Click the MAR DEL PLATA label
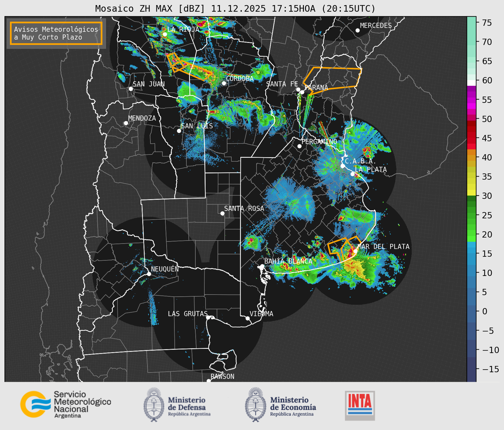 coord(383,247)
